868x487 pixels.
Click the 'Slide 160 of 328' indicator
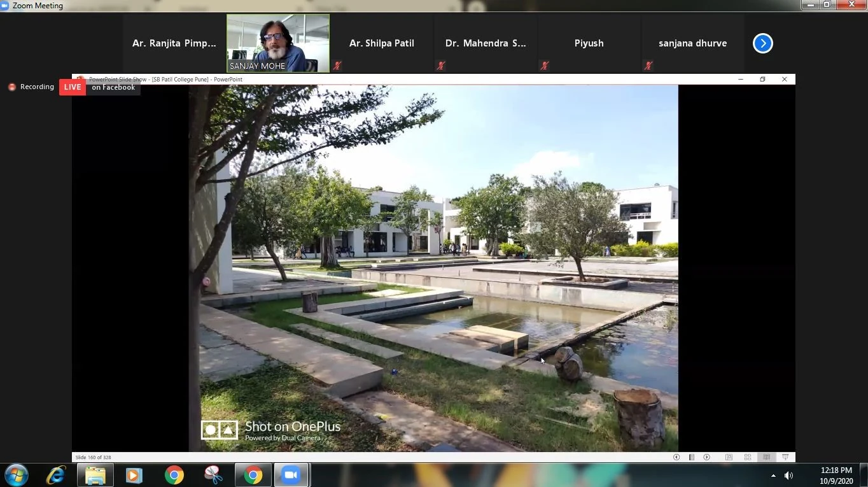[x=94, y=457]
